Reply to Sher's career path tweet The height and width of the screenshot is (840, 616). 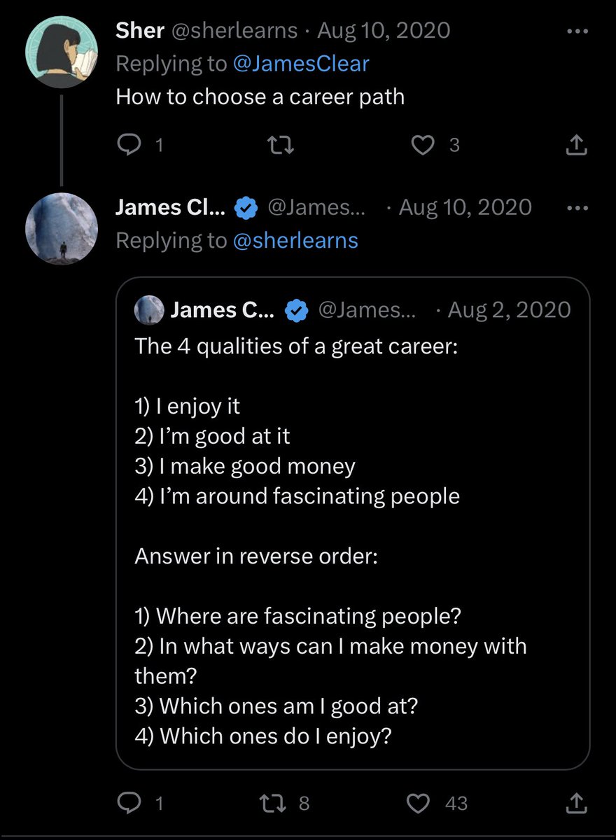pyautogui.click(x=129, y=145)
